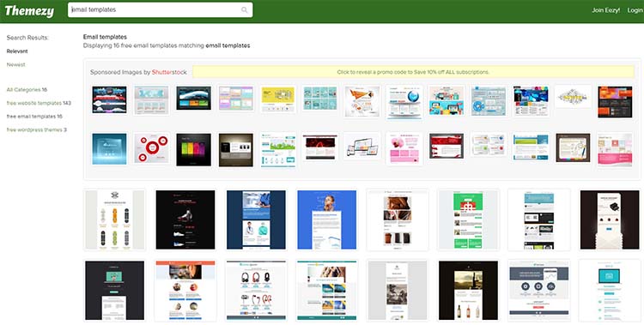
Task: Open the Join Eezy! link
Action: 606,10
